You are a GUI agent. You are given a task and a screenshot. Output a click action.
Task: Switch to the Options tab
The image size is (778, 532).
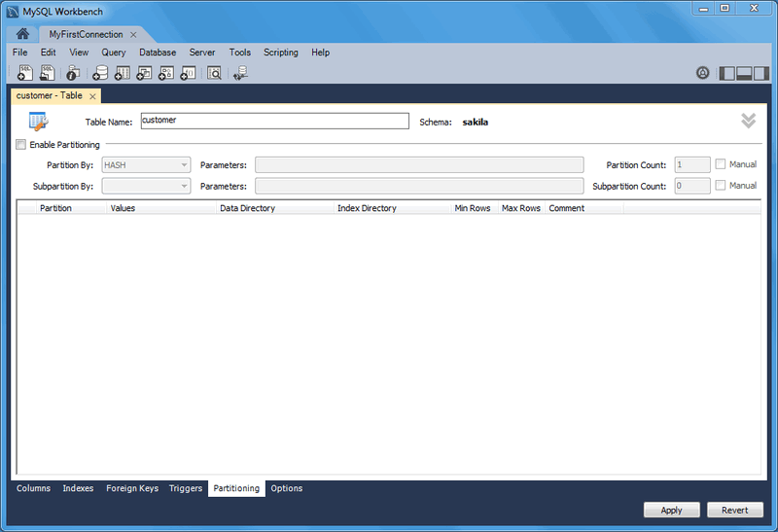point(286,488)
